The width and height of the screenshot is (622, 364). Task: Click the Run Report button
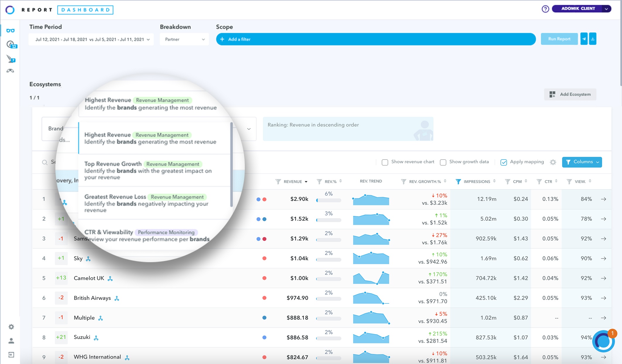(559, 39)
